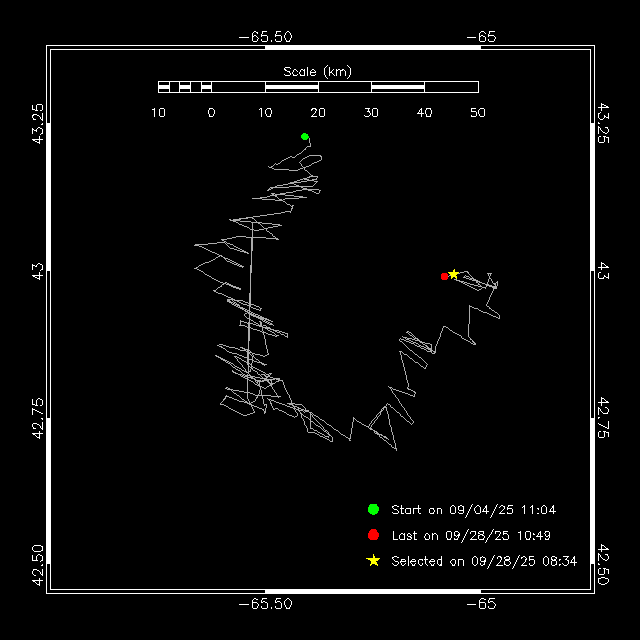The height and width of the screenshot is (640, 640).
Task: Click the right axis label 42.75
Action: [603, 417]
